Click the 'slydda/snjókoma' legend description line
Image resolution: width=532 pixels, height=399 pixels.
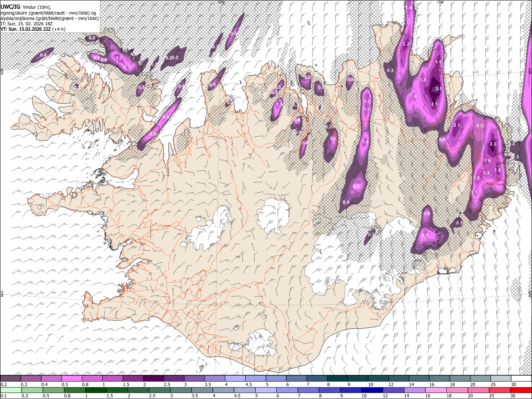click(x=49, y=18)
